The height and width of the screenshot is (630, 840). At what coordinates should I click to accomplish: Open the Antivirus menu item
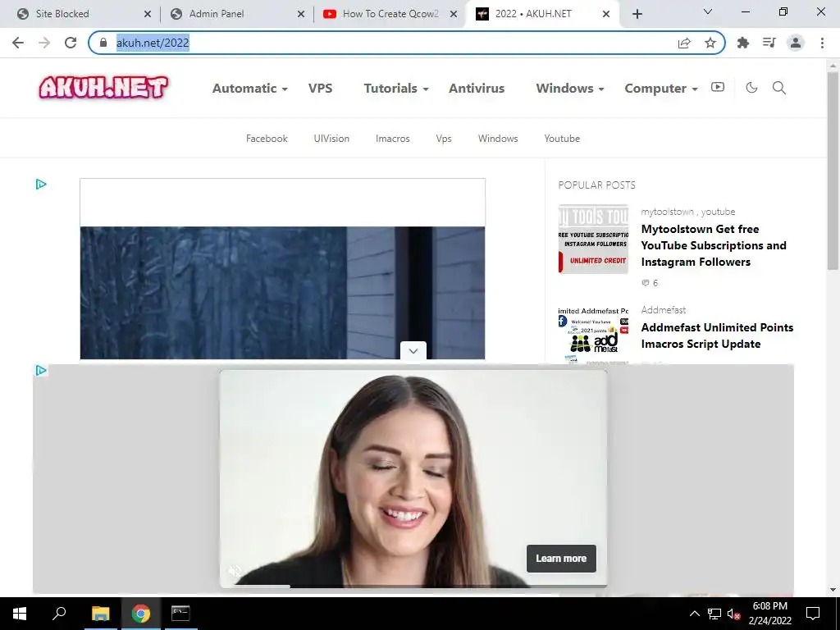point(477,89)
